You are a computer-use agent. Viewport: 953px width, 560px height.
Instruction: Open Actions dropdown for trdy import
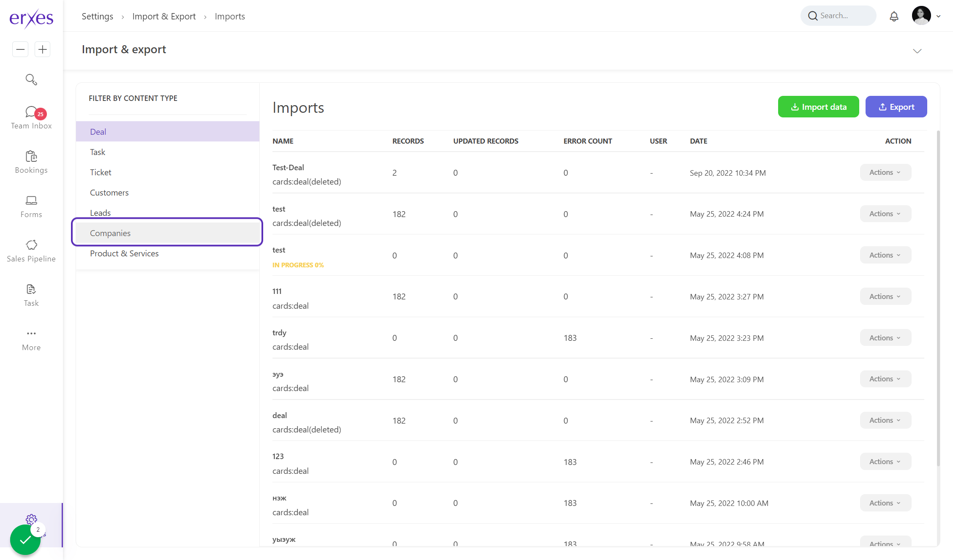point(885,338)
